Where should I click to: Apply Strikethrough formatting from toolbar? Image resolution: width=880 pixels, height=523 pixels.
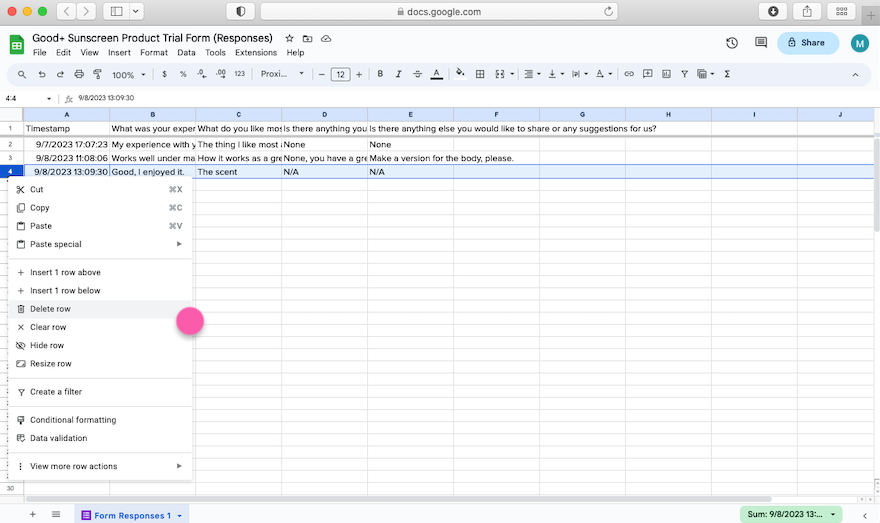[417, 74]
